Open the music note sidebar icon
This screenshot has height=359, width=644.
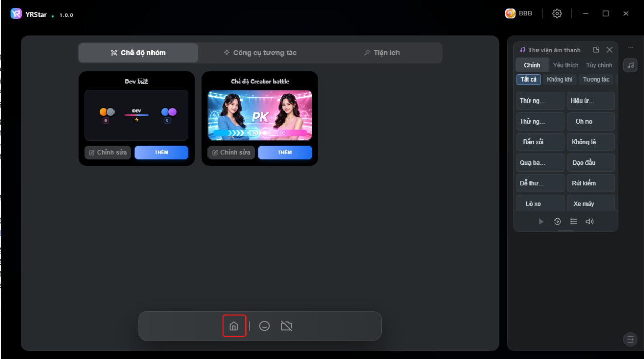coord(630,65)
